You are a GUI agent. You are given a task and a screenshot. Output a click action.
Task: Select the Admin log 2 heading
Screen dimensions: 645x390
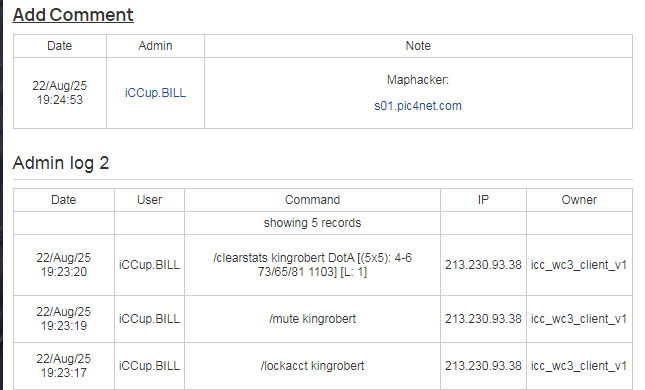[x=61, y=163]
